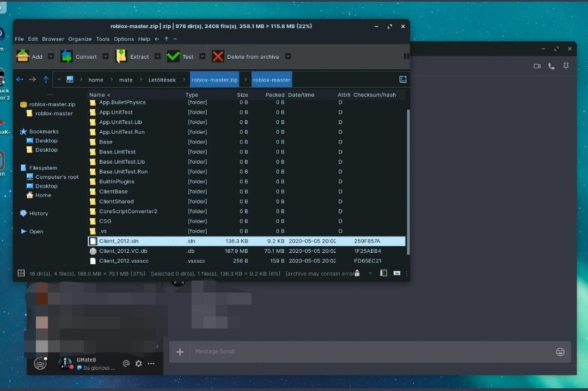Open the Add dropdown arrow
The height and width of the screenshot is (391, 588).
click(x=51, y=56)
